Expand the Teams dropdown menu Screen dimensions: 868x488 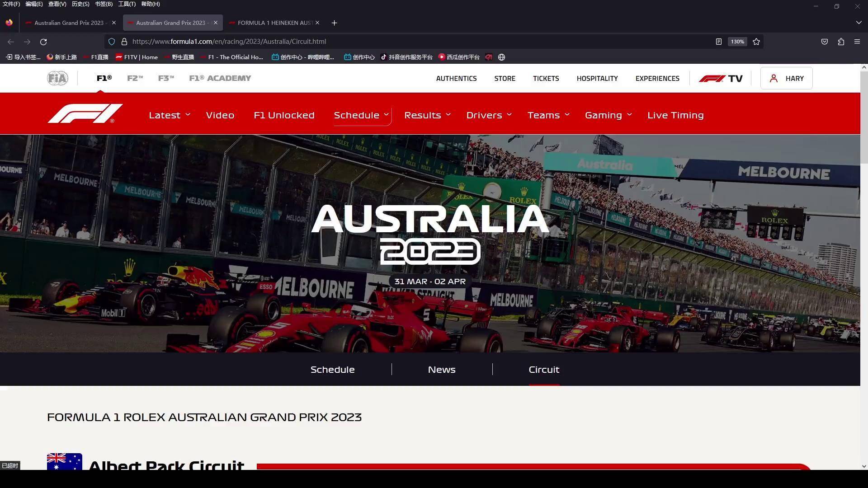click(548, 115)
